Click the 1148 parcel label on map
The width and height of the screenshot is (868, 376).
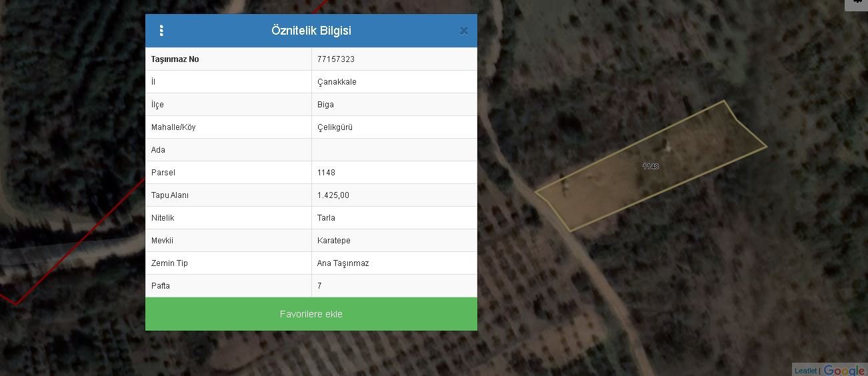pos(651,166)
